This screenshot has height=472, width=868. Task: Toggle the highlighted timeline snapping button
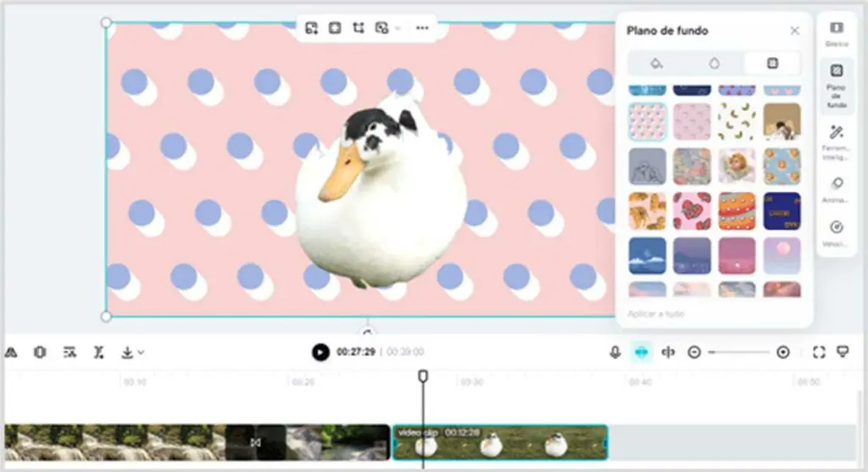pos(642,353)
